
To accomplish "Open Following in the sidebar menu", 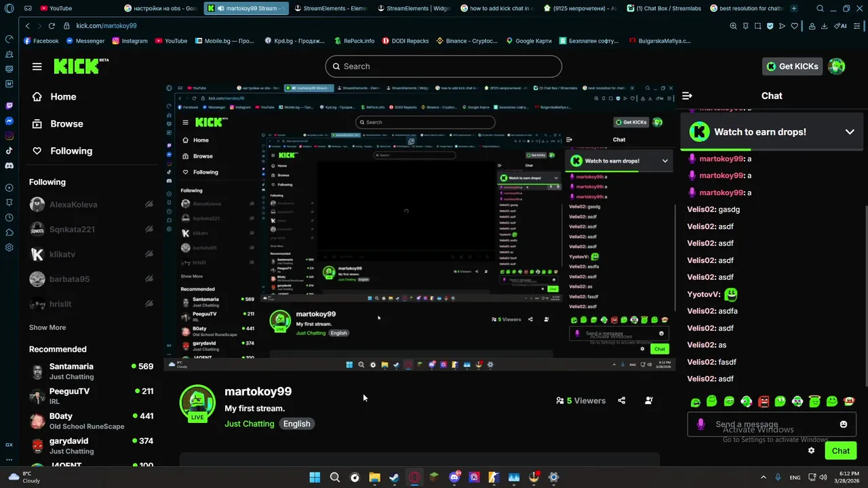I will point(62,151).
